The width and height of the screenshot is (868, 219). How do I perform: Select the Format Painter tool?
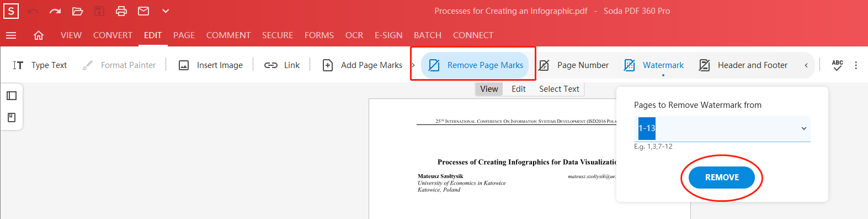(x=119, y=65)
